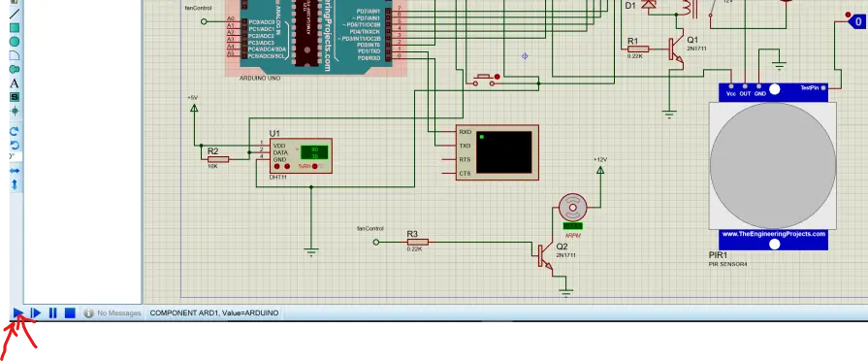Viewport: 868px width, 361px height.
Task: Flip selection horizontally with X-mirror
Action: [15, 171]
